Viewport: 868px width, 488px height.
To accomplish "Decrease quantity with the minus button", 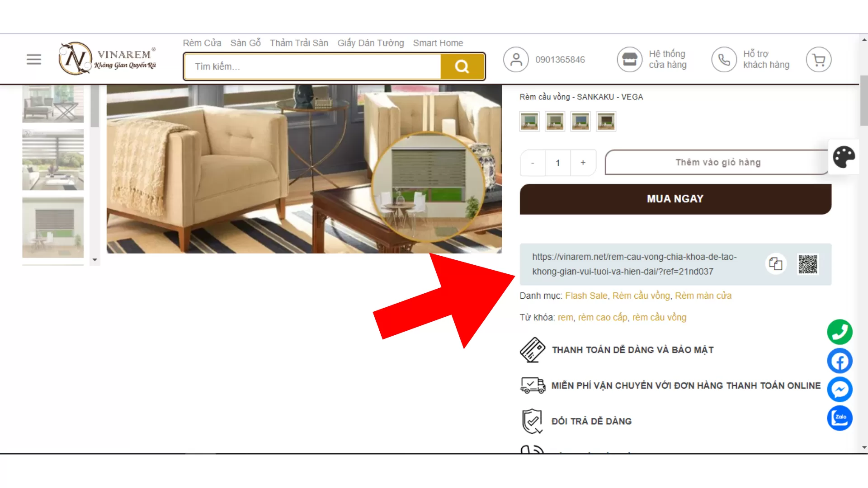I will point(533,163).
